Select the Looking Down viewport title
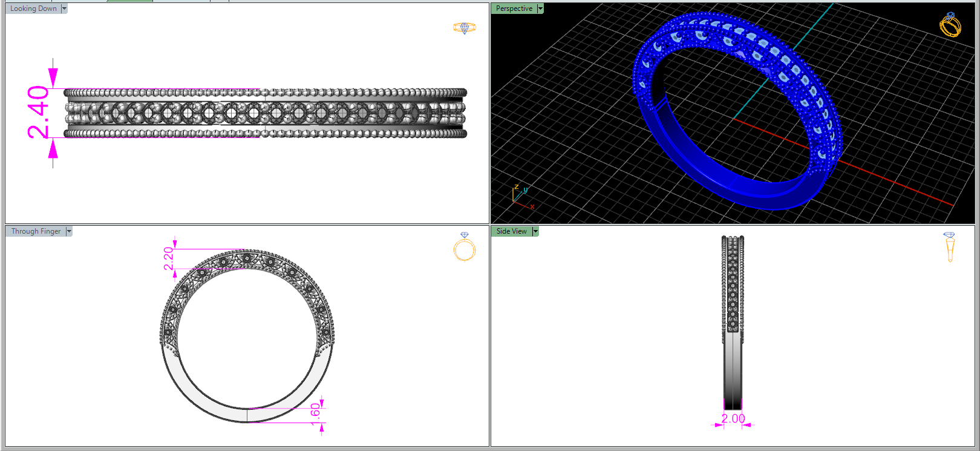This screenshot has height=451, width=980. tap(33, 8)
